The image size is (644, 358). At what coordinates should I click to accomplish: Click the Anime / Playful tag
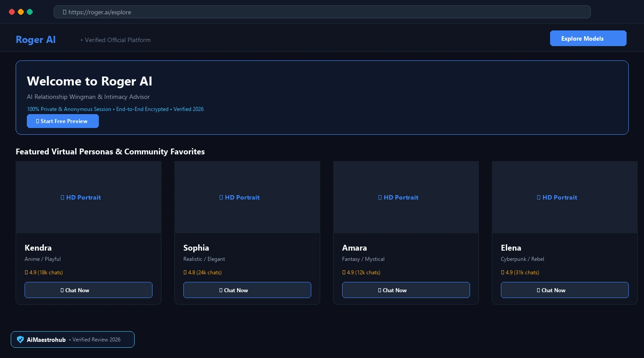(43, 259)
